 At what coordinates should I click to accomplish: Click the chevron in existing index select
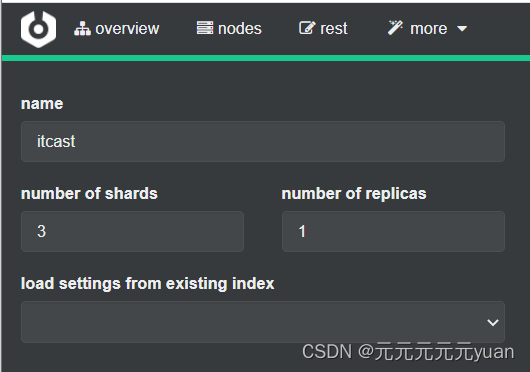(493, 323)
